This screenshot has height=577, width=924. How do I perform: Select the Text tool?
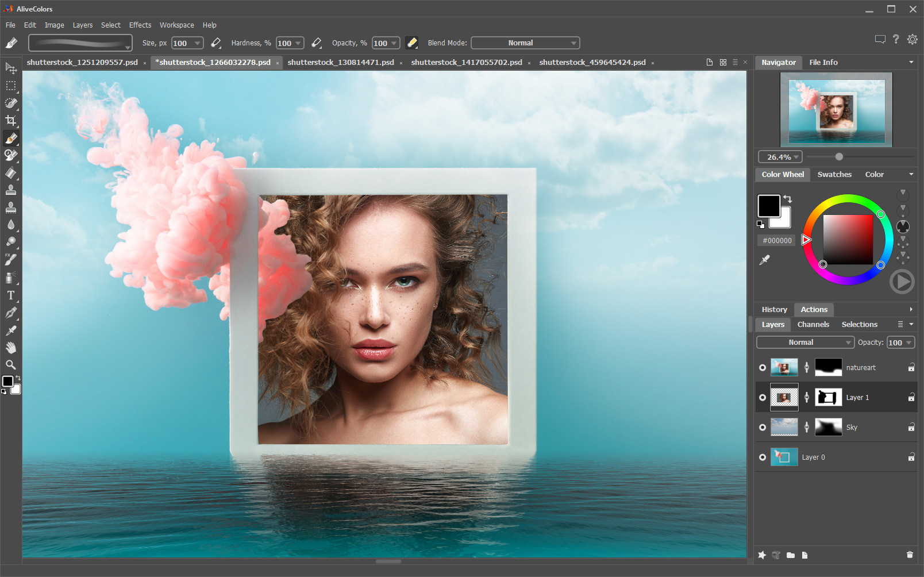click(11, 295)
